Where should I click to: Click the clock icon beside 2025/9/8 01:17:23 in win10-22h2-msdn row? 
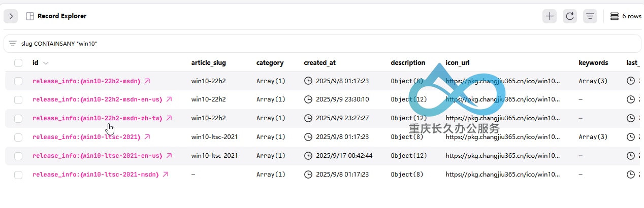click(x=308, y=81)
